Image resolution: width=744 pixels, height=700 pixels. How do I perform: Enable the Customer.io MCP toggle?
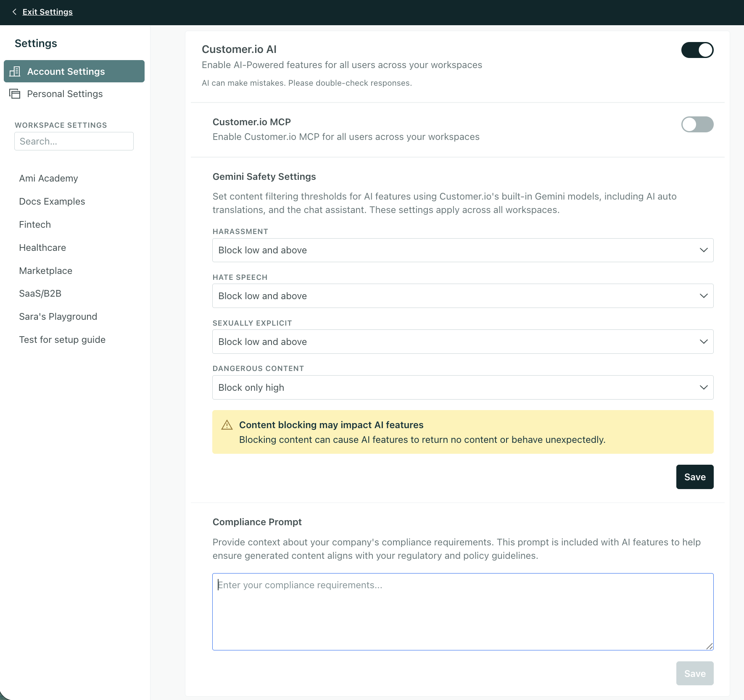click(x=697, y=124)
